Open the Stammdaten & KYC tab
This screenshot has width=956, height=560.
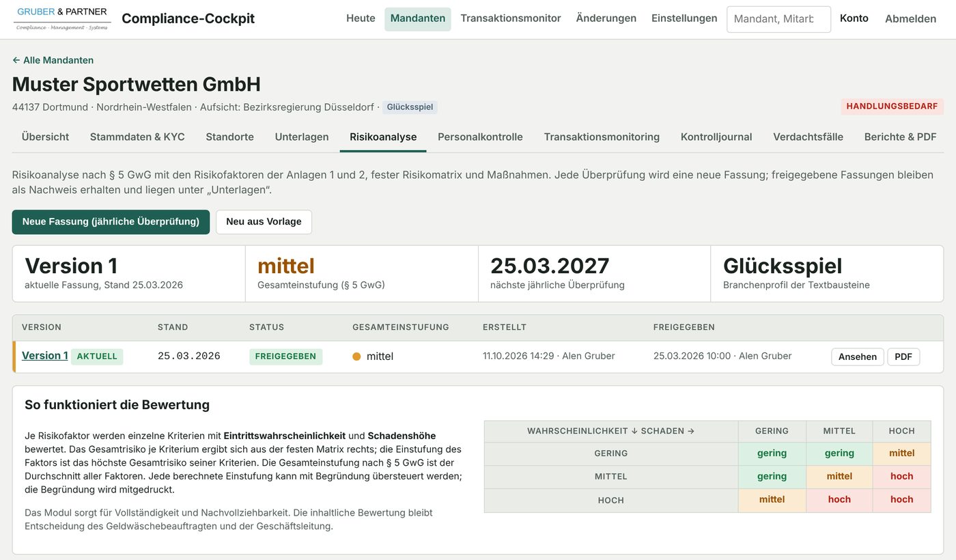click(x=137, y=137)
